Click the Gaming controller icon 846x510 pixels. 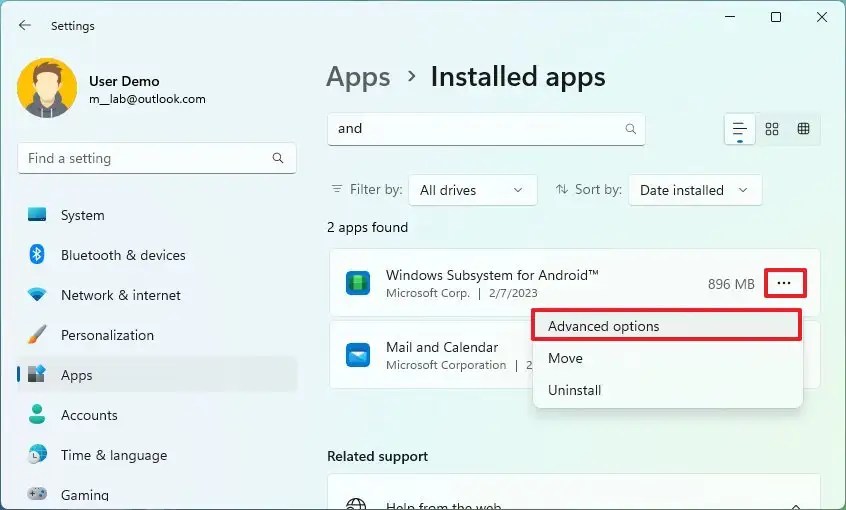pyautogui.click(x=37, y=494)
